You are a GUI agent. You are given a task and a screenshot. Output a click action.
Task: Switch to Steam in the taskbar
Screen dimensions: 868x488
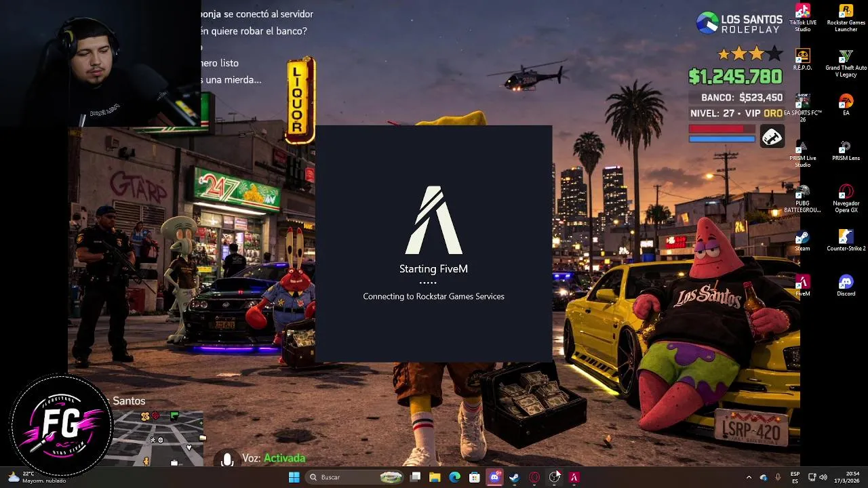(x=514, y=477)
